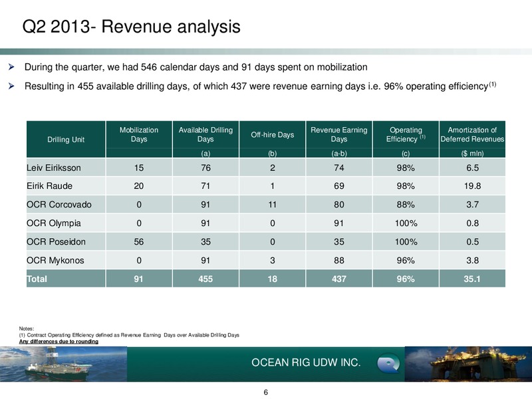The image size is (532, 399).
Task: Click the total amortization value 35.1
Action: [x=472, y=279]
